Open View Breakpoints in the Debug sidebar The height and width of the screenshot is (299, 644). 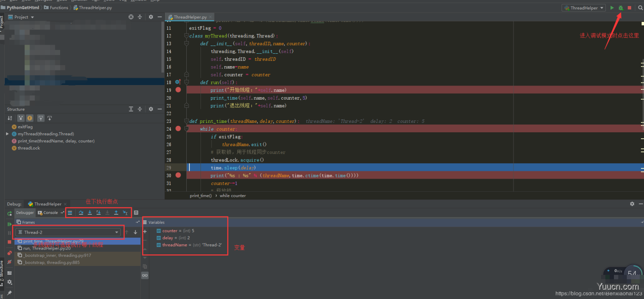click(x=9, y=253)
